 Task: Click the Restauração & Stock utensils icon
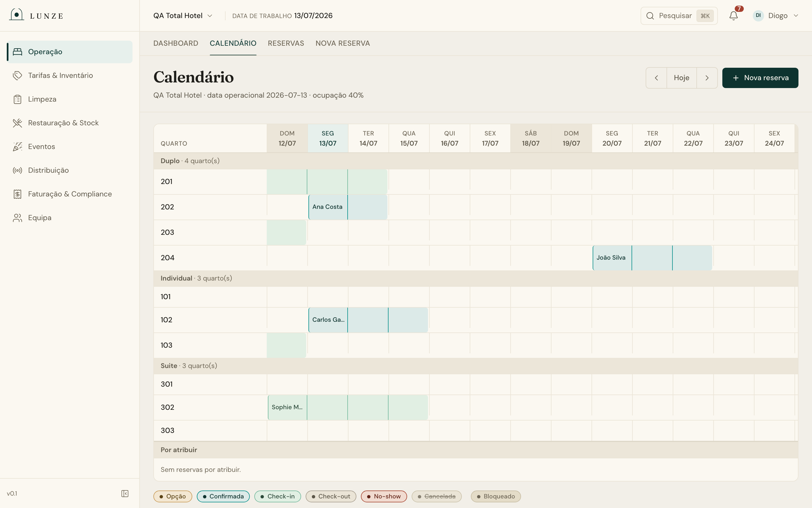click(17, 123)
